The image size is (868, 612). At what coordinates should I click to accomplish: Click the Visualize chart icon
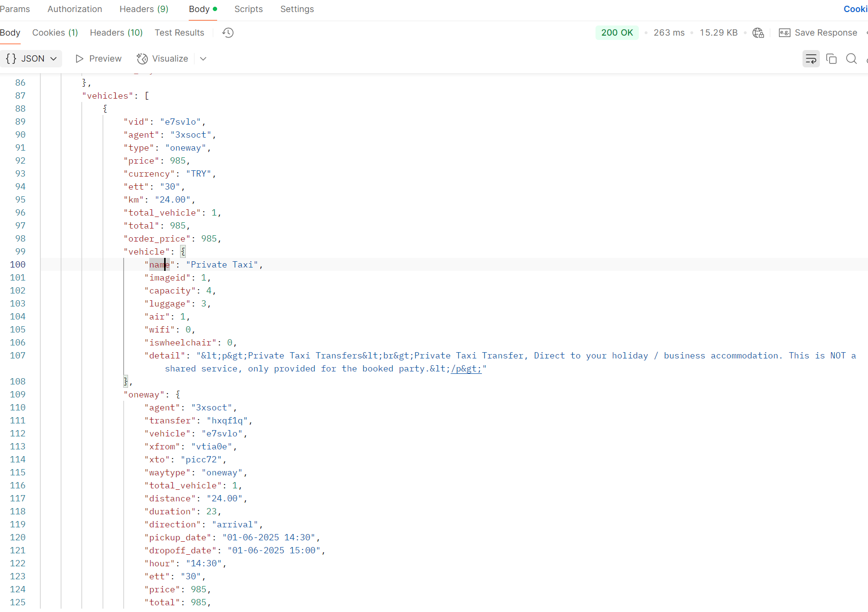(x=142, y=59)
